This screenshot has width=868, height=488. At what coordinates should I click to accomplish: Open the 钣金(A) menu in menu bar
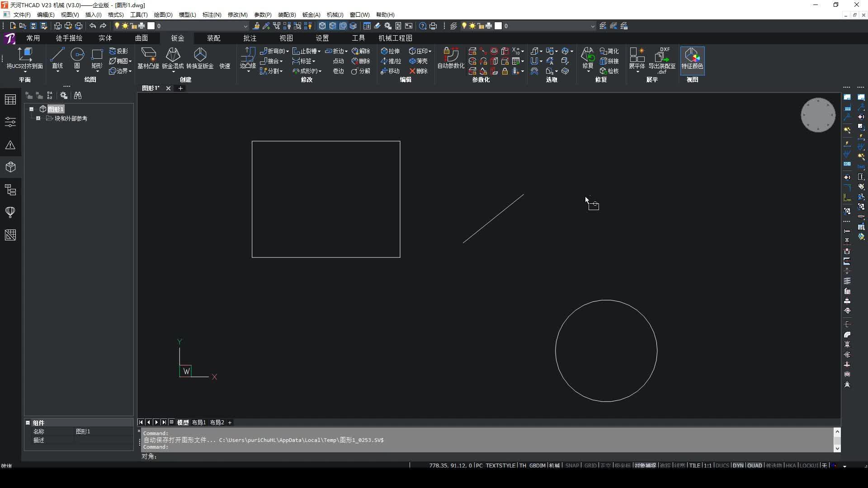tap(311, 14)
